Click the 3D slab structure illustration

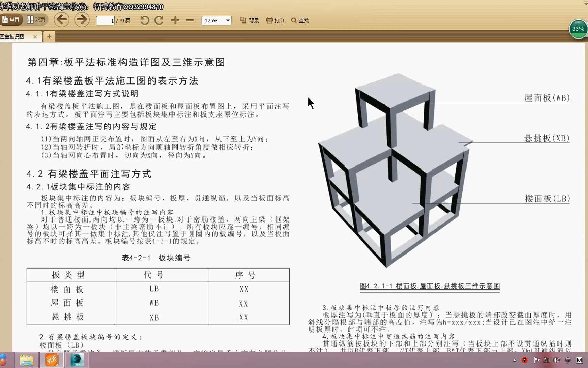(395, 170)
